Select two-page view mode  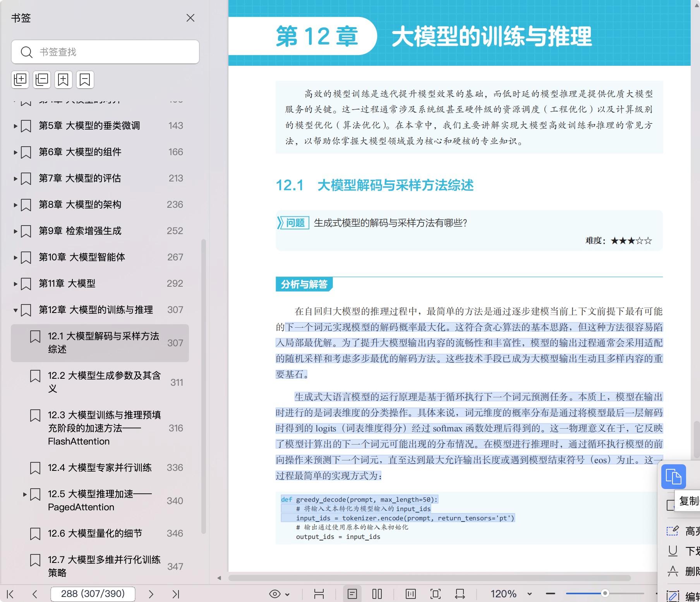coord(377,594)
